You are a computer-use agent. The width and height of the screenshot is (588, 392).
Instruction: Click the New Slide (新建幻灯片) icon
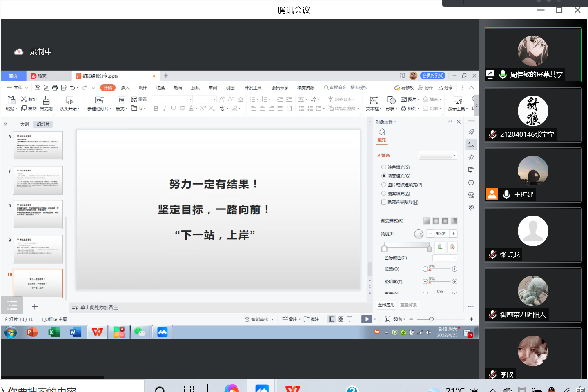(x=99, y=100)
